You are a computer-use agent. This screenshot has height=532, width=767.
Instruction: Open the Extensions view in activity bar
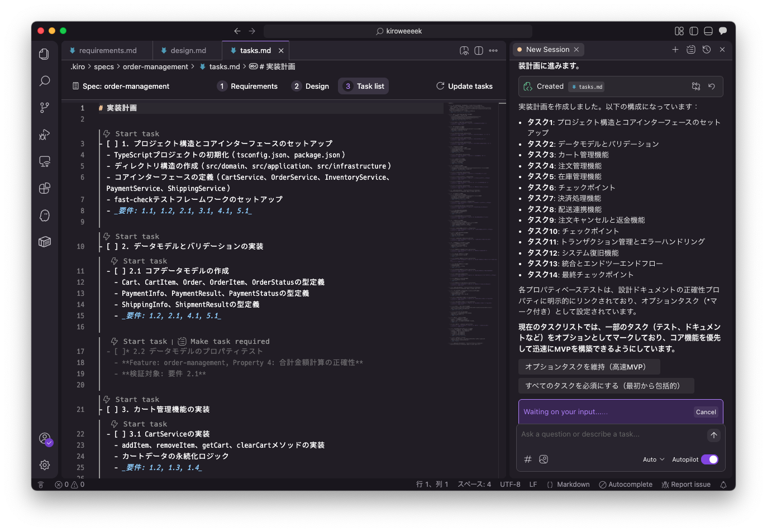pyautogui.click(x=45, y=189)
